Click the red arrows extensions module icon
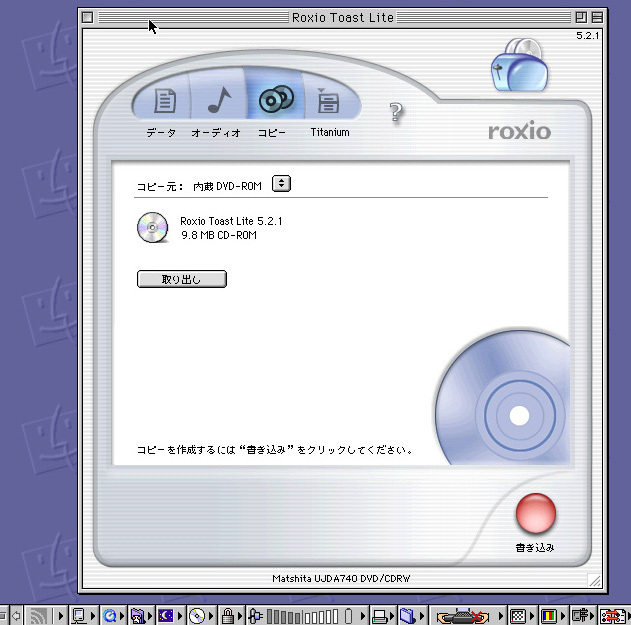The height and width of the screenshot is (625, 631). (x=612, y=616)
